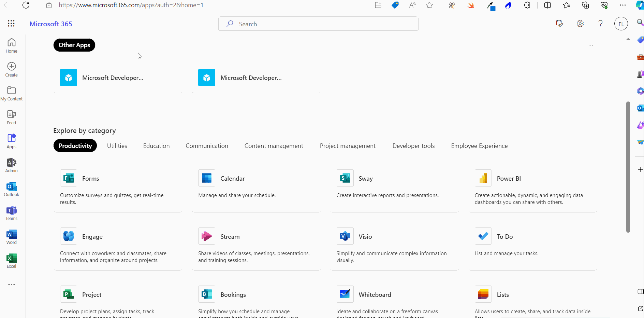Open browser Settings and more menu
This screenshot has width=644, height=318.
[623, 5]
